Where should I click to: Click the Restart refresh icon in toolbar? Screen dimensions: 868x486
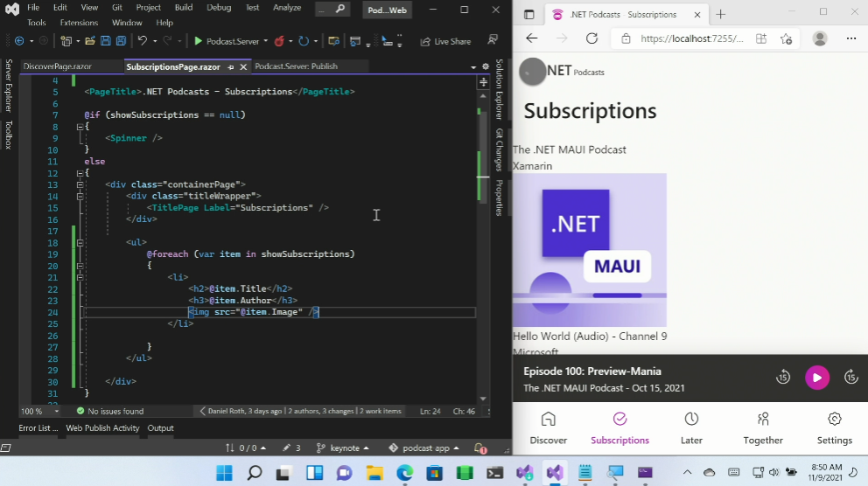[x=304, y=41]
